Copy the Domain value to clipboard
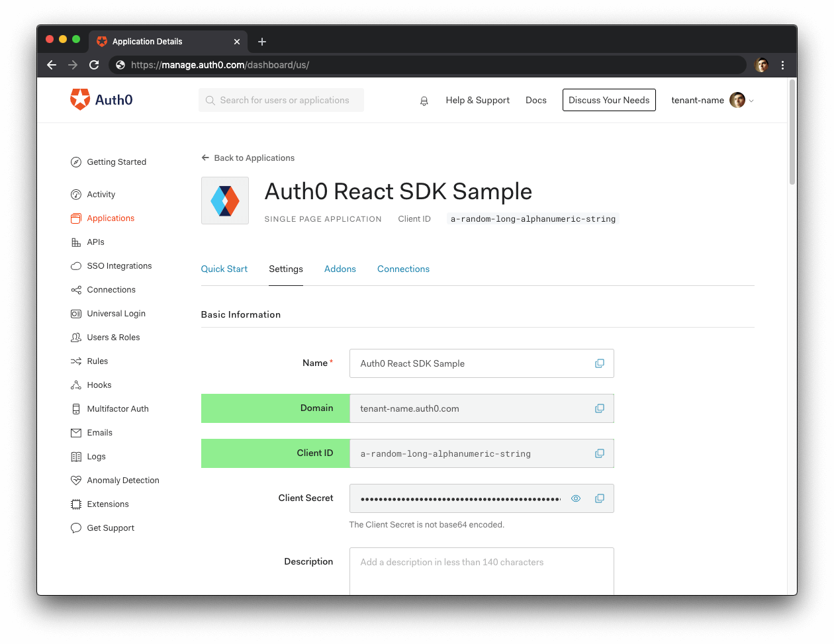The width and height of the screenshot is (834, 644). pos(600,408)
